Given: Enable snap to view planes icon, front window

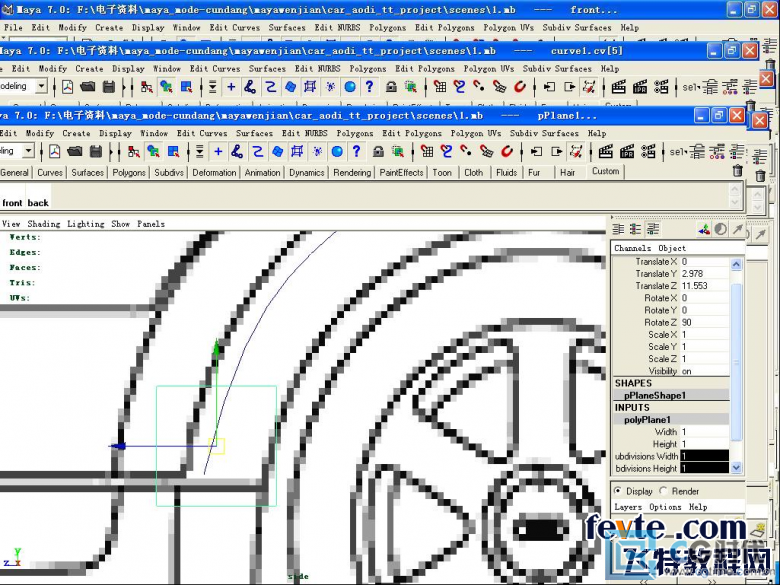Looking at the screenshot, I should (487, 151).
